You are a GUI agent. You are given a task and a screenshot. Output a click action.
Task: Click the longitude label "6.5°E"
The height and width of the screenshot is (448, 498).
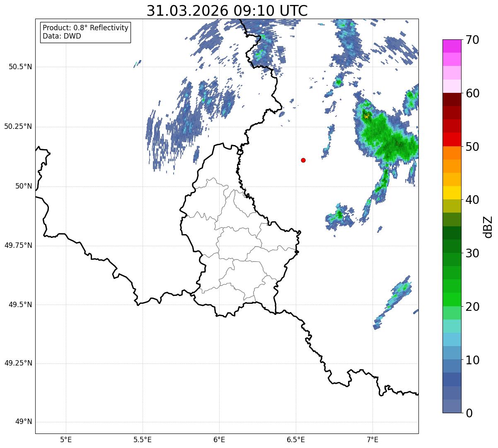pyautogui.click(x=296, y=439)
